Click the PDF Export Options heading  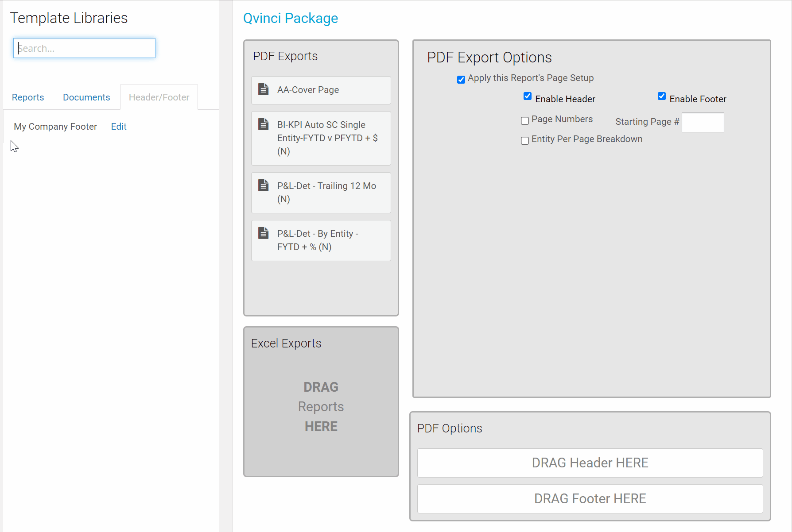[x=489, y=58]
